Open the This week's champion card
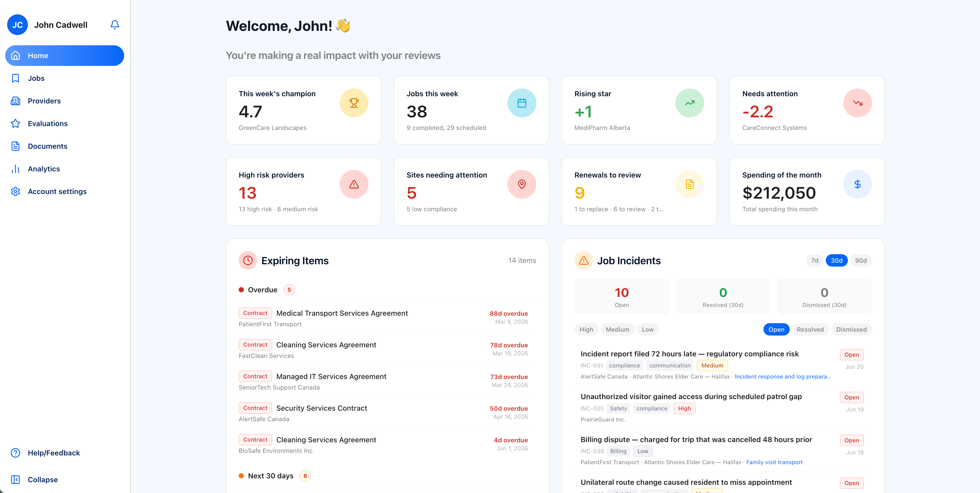Viewport: 980px width, 493px height. (303, 110)
